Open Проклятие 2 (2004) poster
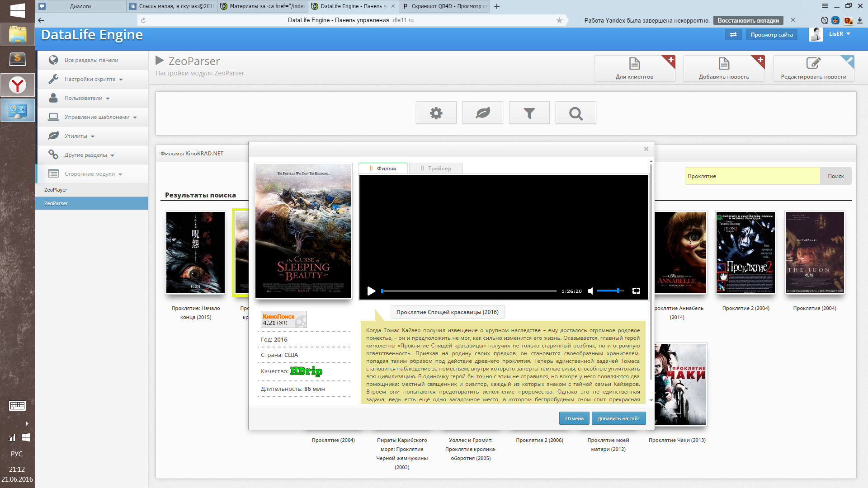868x488 pixels. pyautogui.click(x=745, y=253)
